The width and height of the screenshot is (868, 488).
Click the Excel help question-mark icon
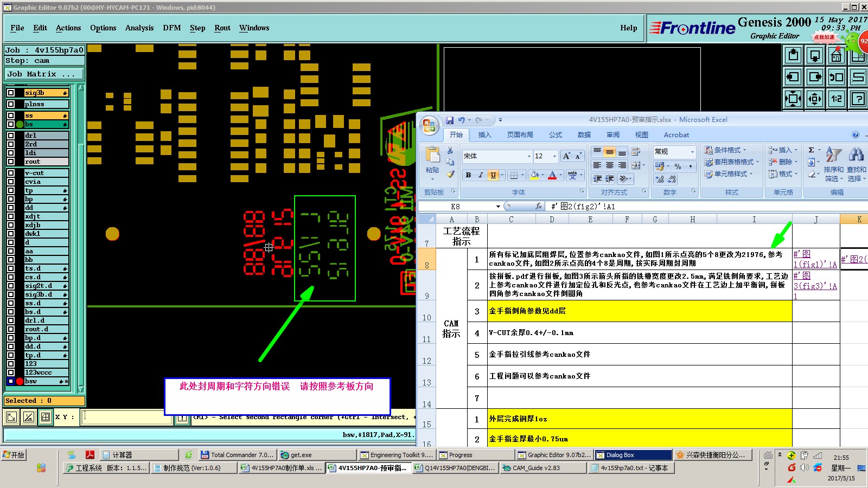pyautogui.click(x=856, y=134)
